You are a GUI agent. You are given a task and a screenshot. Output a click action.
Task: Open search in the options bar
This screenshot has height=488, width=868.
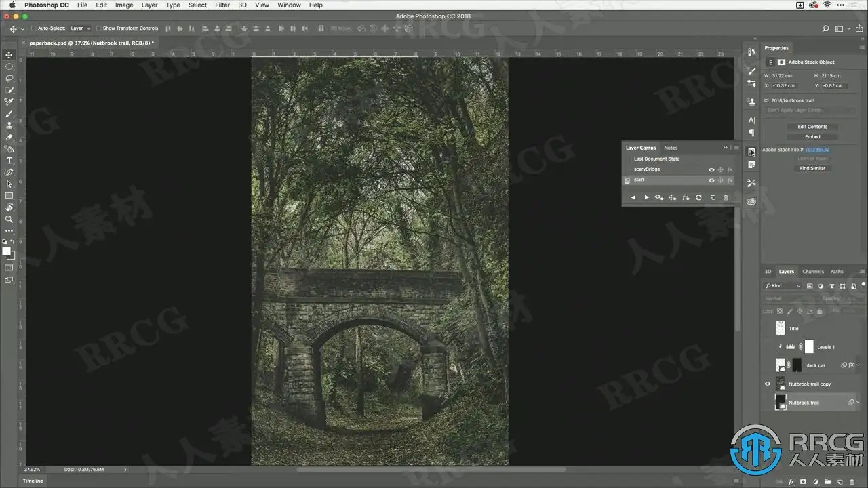pyautogui.click(x=825, y=28)
